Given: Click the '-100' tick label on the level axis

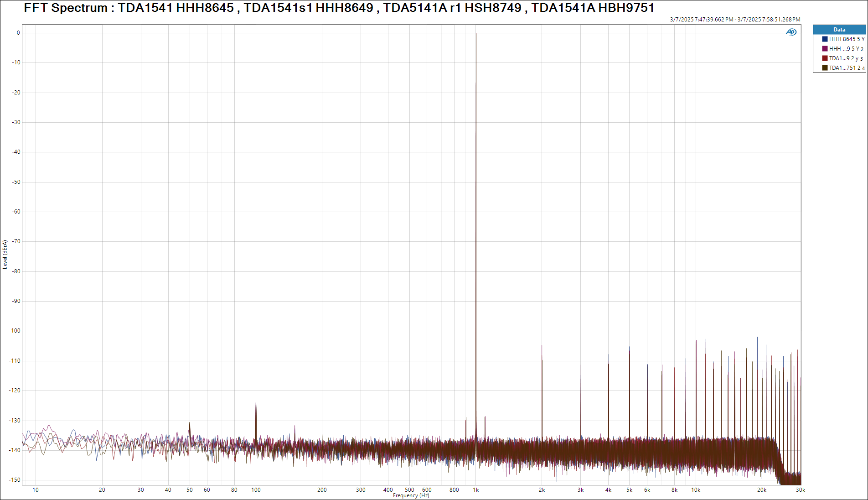Looking at the screenshot, I should tap(15, 331).
